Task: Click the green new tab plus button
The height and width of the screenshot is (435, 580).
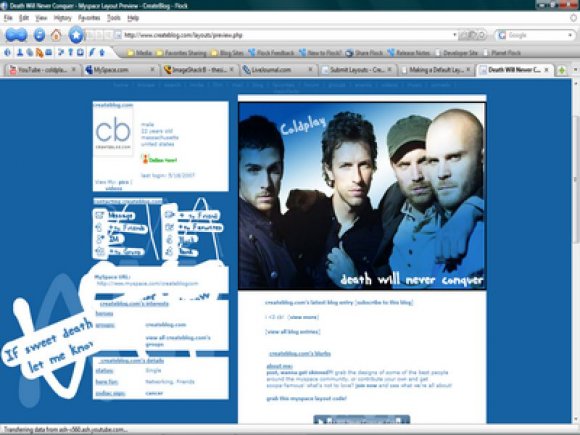Action: click(x=562, y=70)
